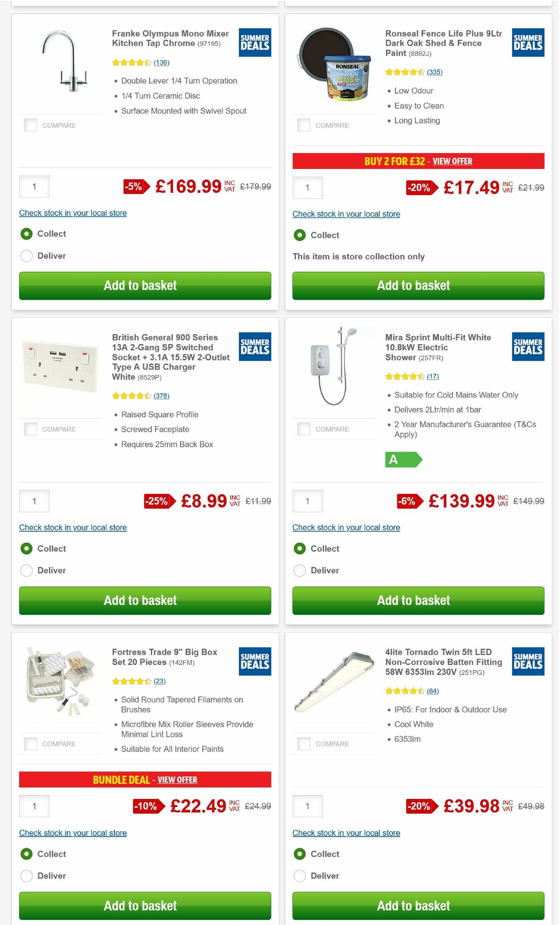
Task: Click the -20% discount badge on Ronseal paint
Action: click(x=420, y=188)
